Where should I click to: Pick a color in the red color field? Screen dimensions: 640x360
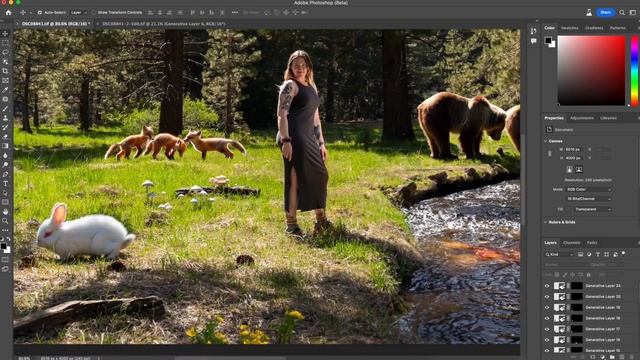591,71
